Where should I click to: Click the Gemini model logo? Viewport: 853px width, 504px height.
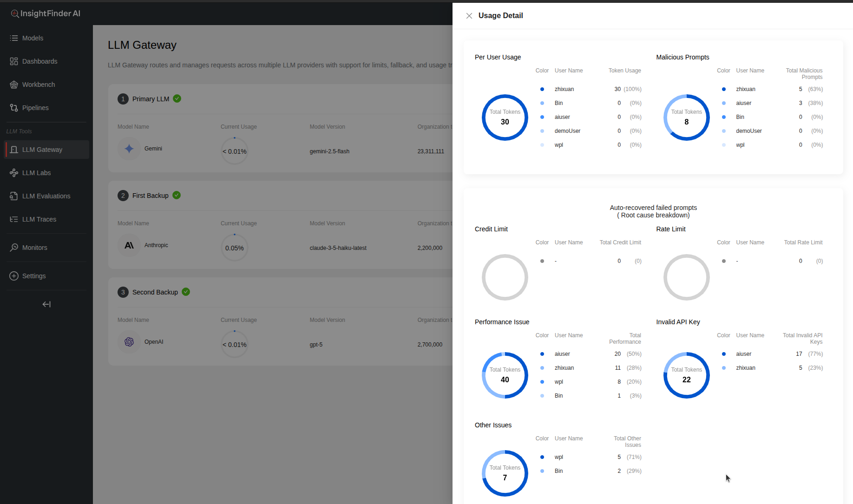point(129,149)
